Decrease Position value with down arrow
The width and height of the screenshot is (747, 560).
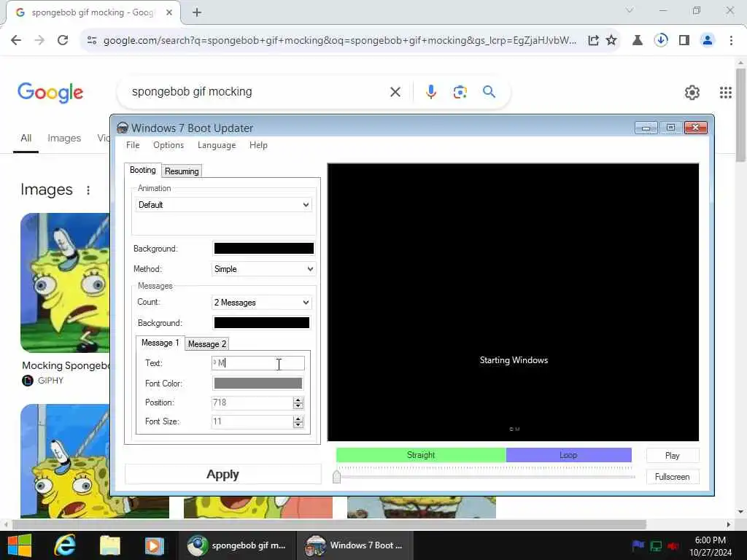pos(298,406)
